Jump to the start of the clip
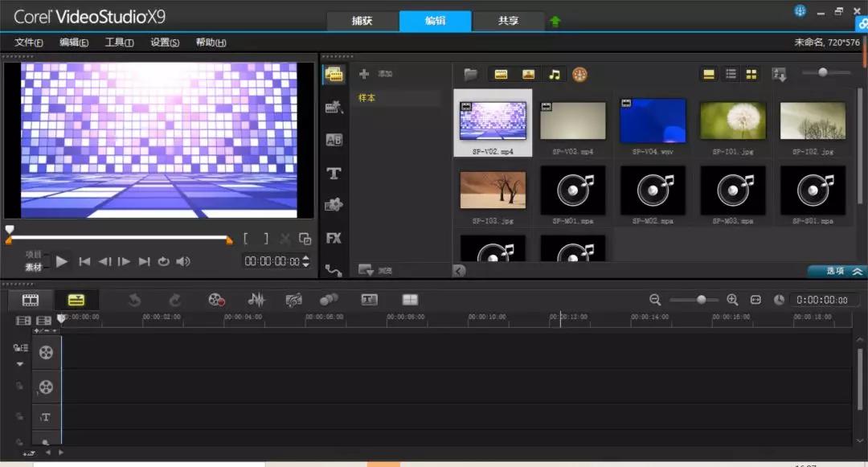The image size is (868, 467). (84, 261)
